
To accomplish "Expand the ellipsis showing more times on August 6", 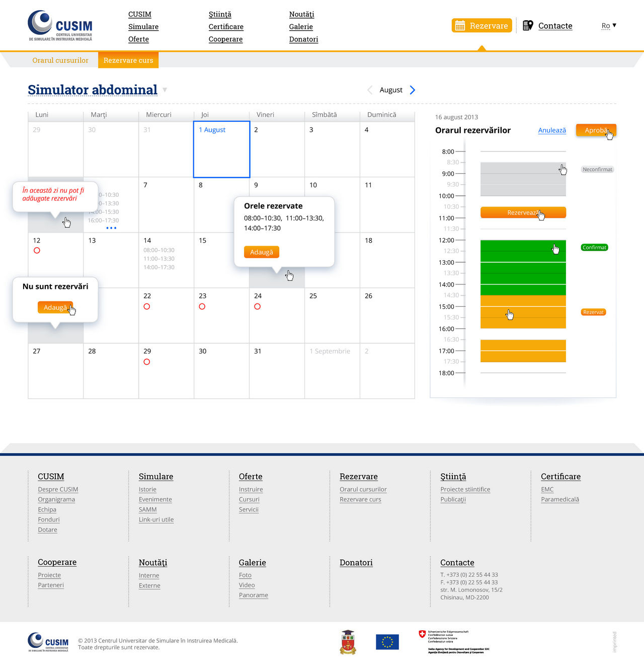I will coord(111,228).
